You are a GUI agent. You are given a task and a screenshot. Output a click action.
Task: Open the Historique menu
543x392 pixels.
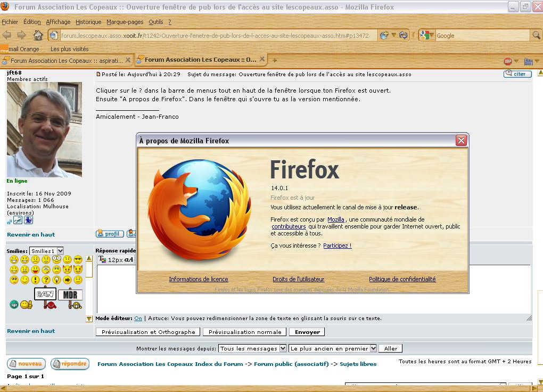88,22
